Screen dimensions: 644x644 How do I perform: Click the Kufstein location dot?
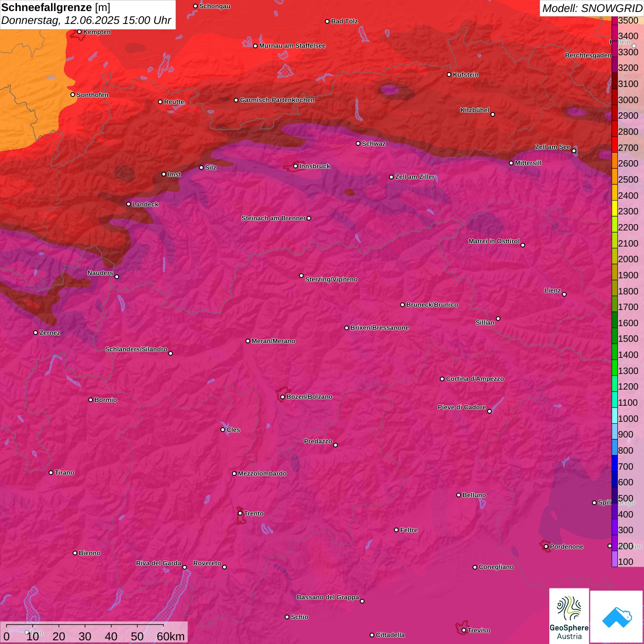click(x=449, y=75)
